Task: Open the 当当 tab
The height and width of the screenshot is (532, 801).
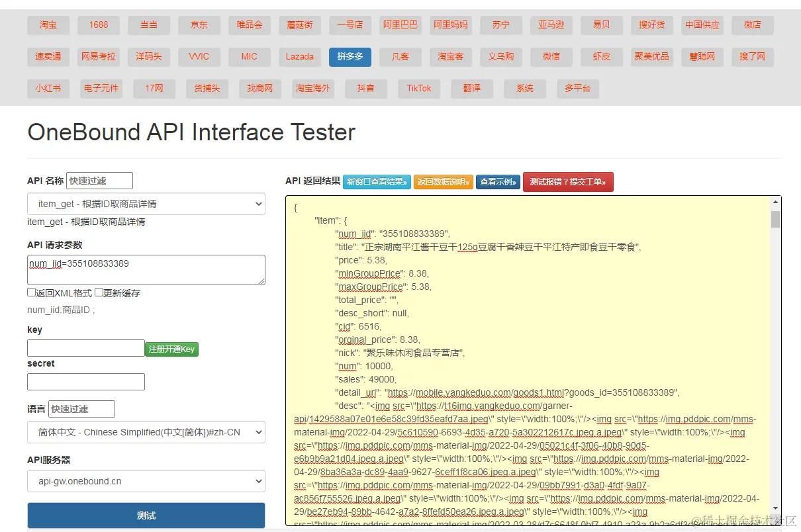Action: click(x=149, y=25)
